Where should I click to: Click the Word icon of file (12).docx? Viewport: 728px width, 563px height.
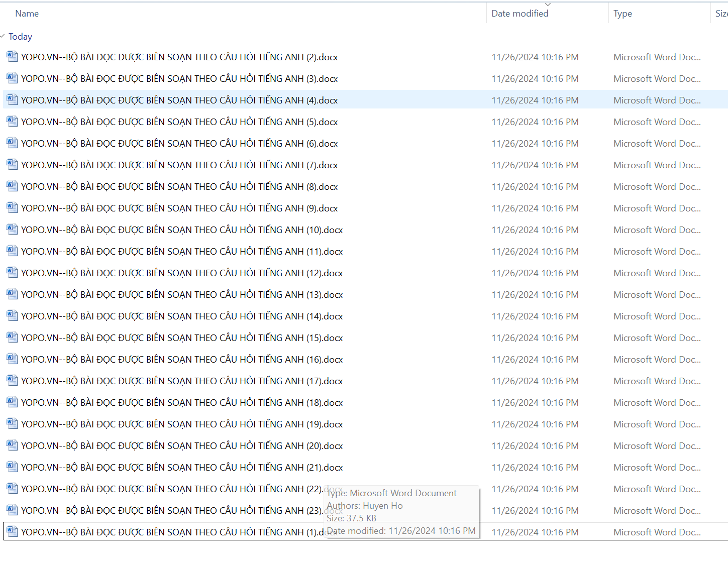12,272
